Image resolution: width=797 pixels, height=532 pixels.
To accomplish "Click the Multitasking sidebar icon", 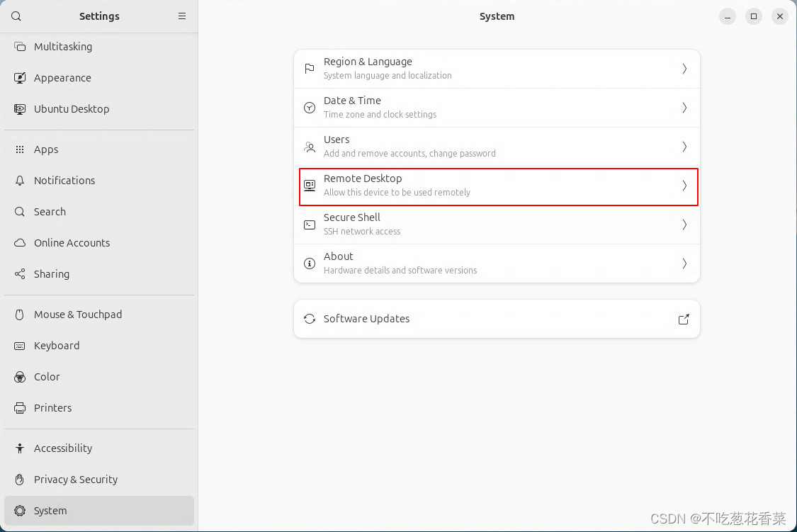I will (x=20, y=47).
